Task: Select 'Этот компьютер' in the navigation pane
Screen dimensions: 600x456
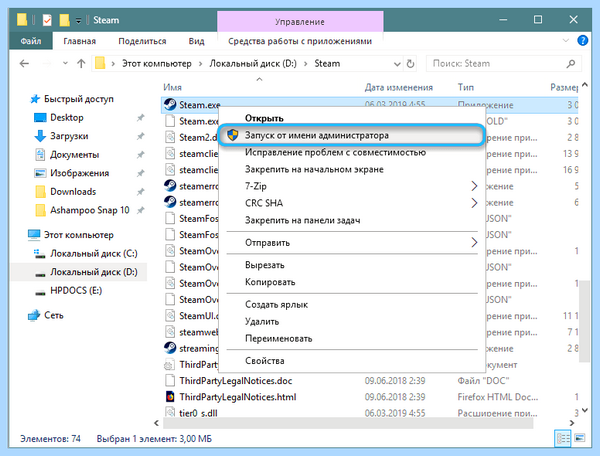Action: click(x=78, y=235)
